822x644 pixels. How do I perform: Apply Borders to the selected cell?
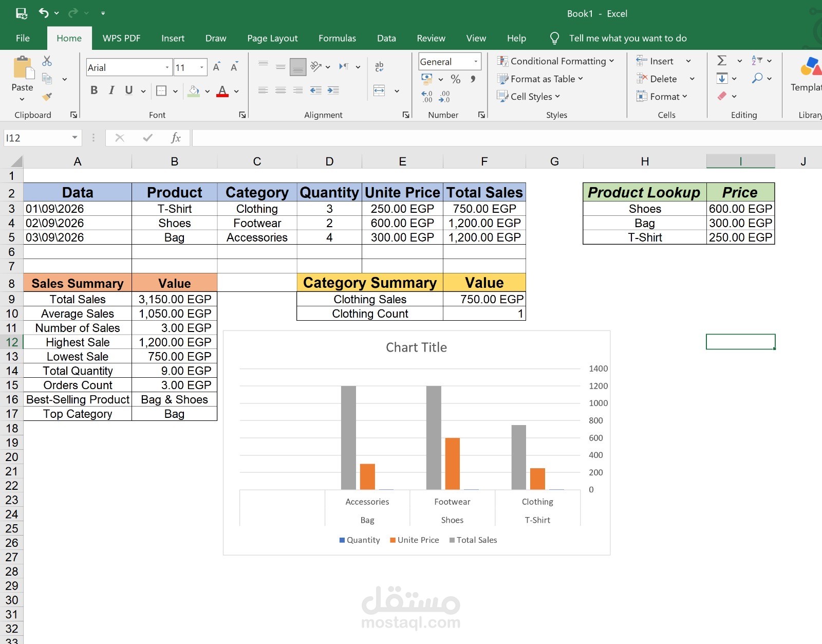[x=161, y=91]
